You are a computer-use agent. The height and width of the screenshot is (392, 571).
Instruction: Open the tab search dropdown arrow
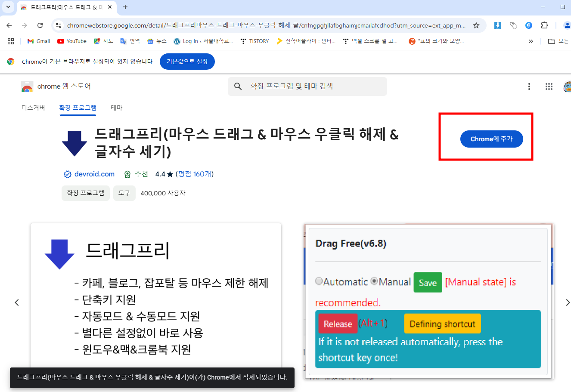(x=8, y=7)
